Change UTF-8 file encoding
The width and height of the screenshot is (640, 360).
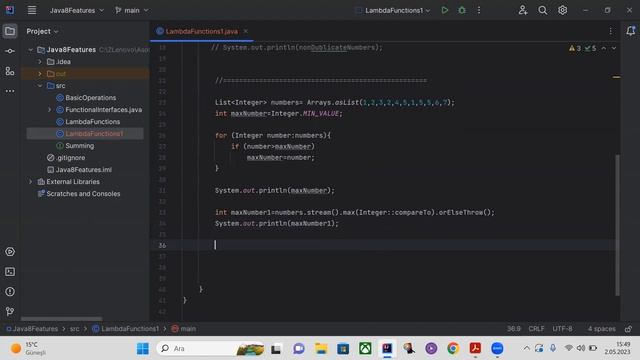point(562,329)
